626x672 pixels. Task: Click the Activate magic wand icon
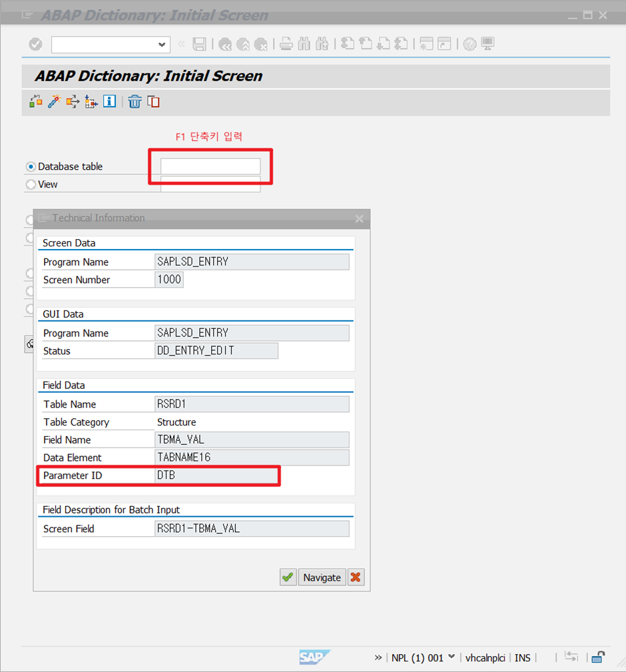(55, 102)
